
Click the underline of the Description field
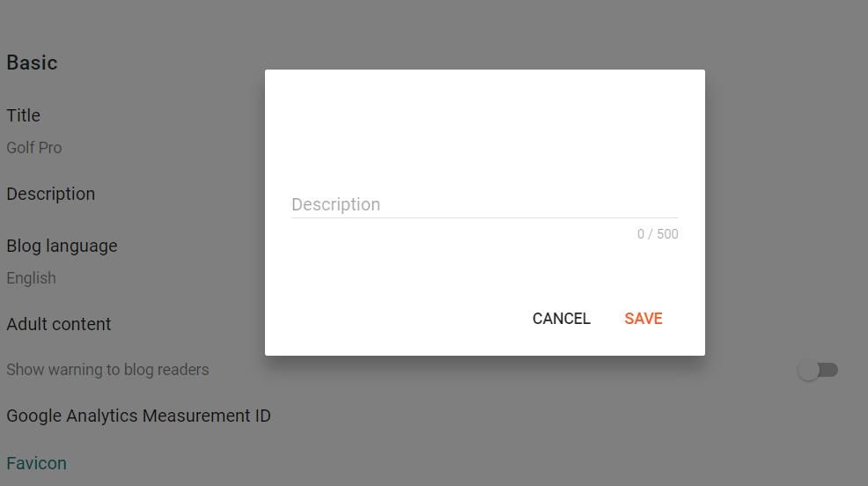[x=484, y=217]
